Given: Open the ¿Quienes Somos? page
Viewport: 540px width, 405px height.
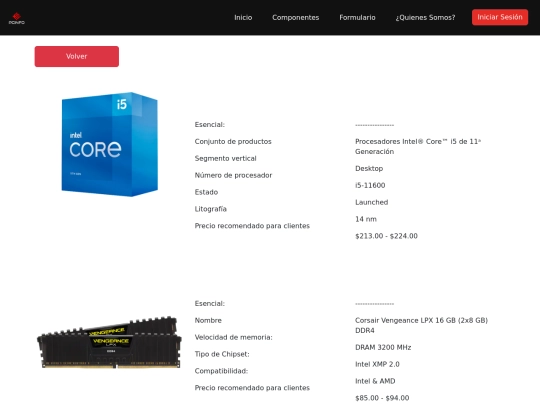Looking at the screenshot, I should (x=425, y=18).
